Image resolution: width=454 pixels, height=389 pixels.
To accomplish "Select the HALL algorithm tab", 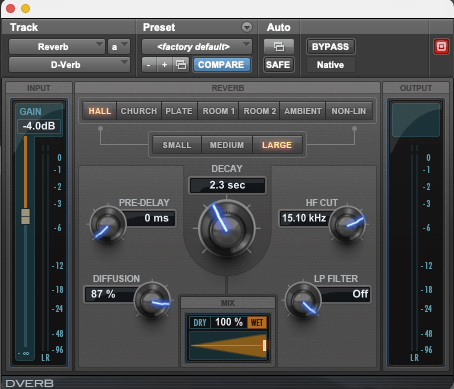I will click(100, 111).
